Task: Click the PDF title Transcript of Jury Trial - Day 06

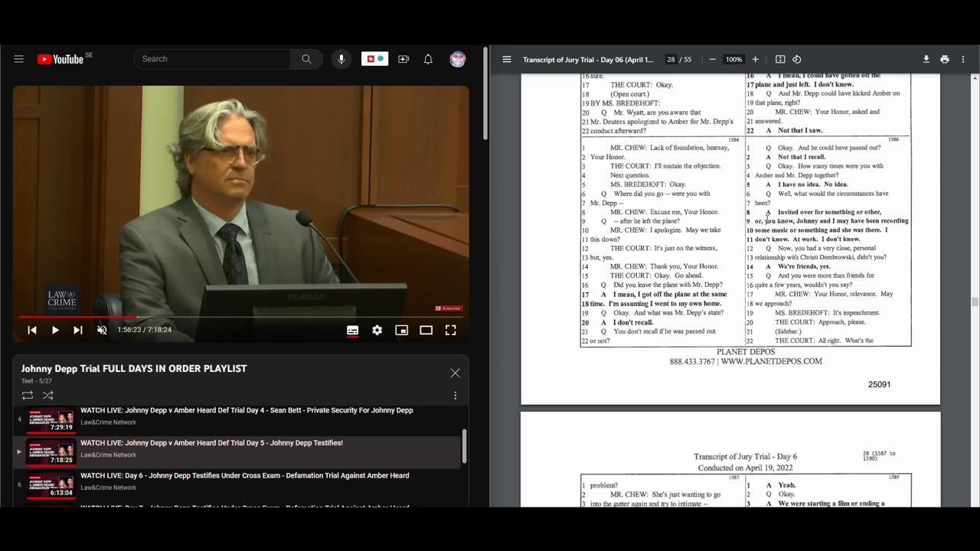Action: tap(588, 59)
